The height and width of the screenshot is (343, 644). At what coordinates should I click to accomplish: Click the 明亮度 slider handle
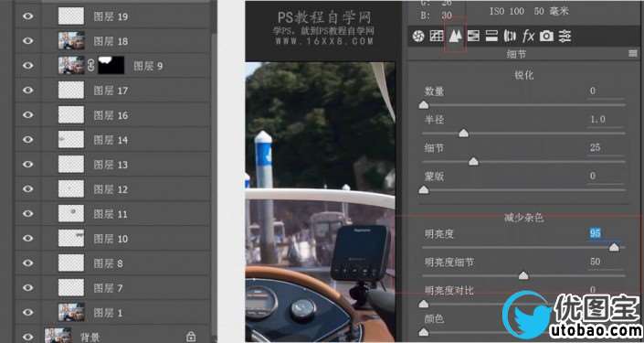[614, 247]
